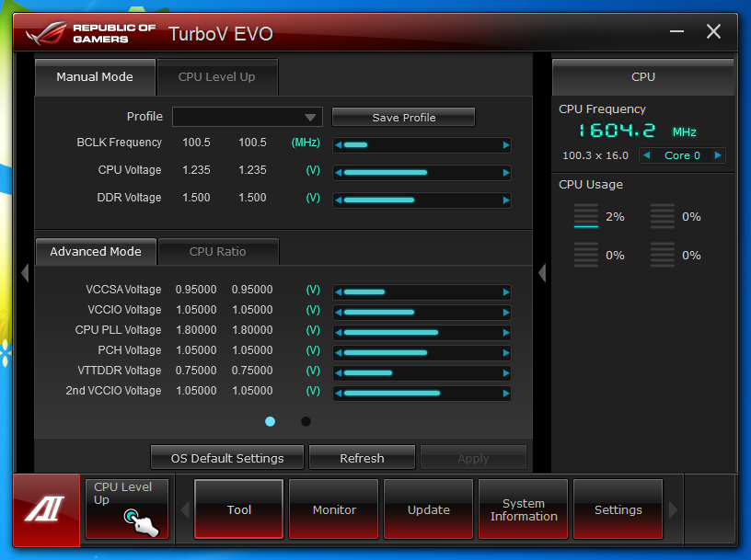Lower CPU Voltage using left arrow
The image size is (751, 560).
pyautogui.click(x=338, y=173)
